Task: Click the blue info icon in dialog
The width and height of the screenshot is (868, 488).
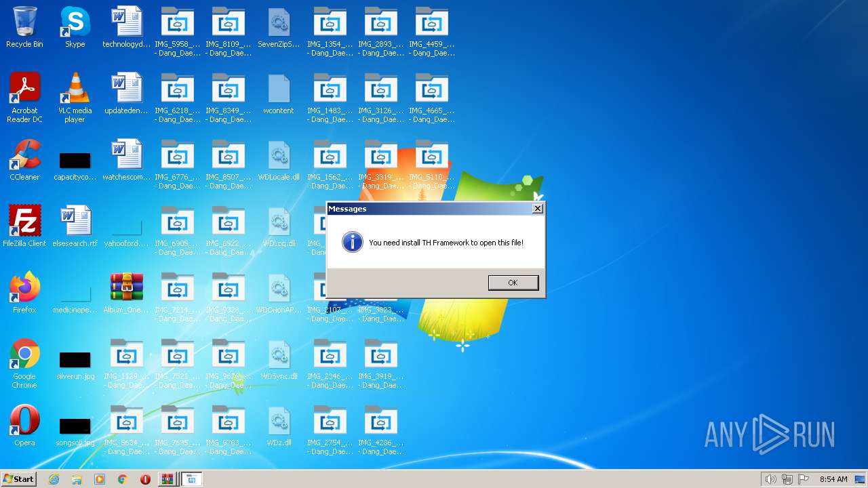Action: click(352, 242)
